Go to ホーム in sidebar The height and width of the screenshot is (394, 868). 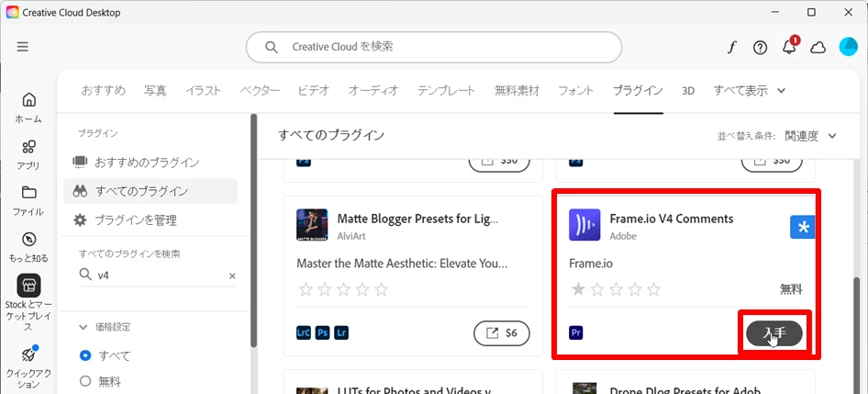[28, 107]
